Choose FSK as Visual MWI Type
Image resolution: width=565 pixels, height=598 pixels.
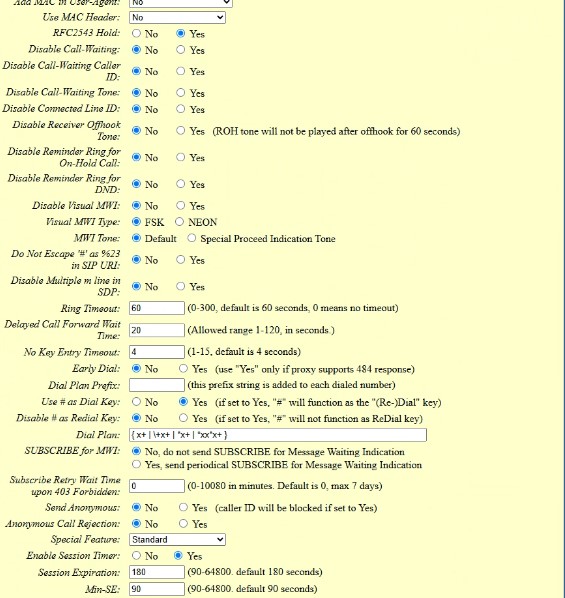click(136, 222)
